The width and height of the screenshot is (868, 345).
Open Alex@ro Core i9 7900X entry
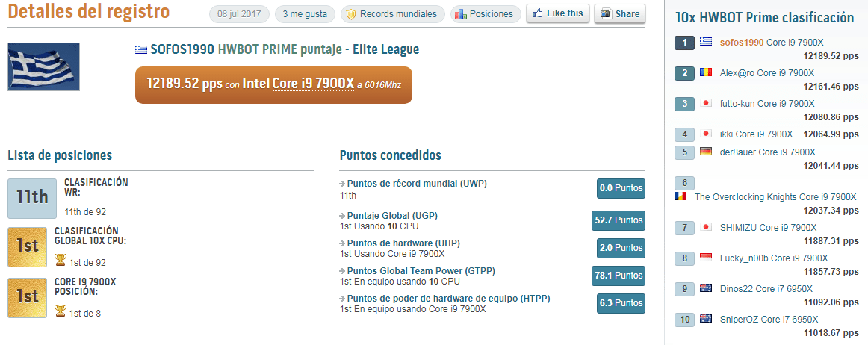click(x=766, y=73)
